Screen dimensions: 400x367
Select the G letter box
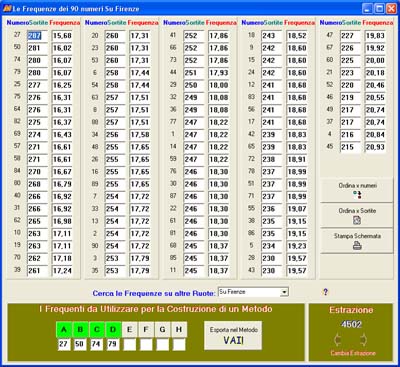coord(162,330)
